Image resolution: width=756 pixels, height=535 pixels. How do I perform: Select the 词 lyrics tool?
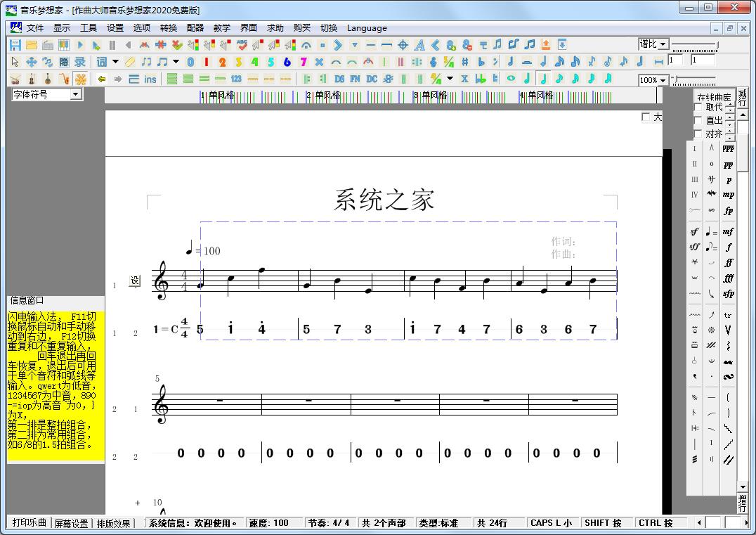[102, 62]
